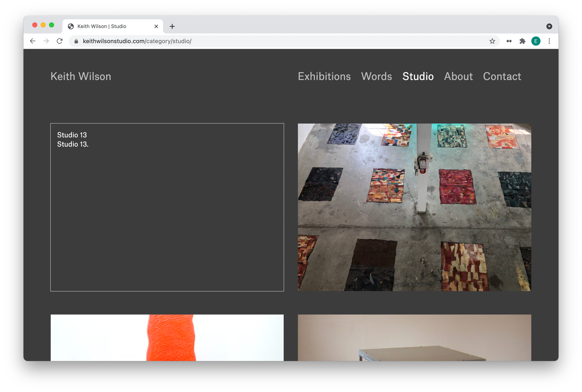
Task: Go to the Words page
Action: point(376,76)
